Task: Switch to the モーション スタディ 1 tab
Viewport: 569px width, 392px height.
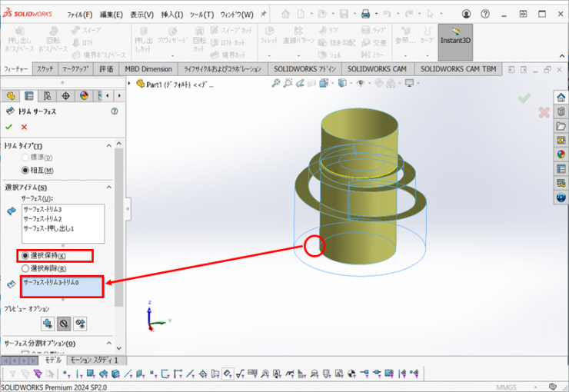Action: click(x=94, y=360)
